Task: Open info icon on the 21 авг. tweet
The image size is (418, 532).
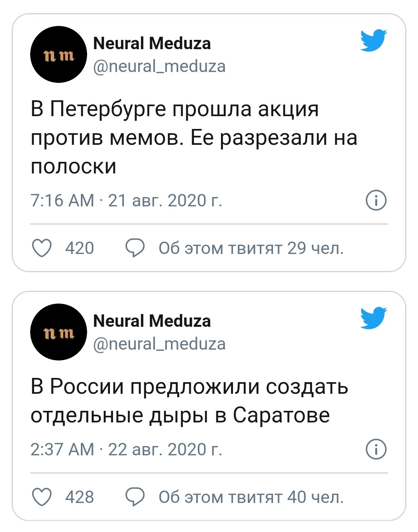Action: [x=376, y=201]
